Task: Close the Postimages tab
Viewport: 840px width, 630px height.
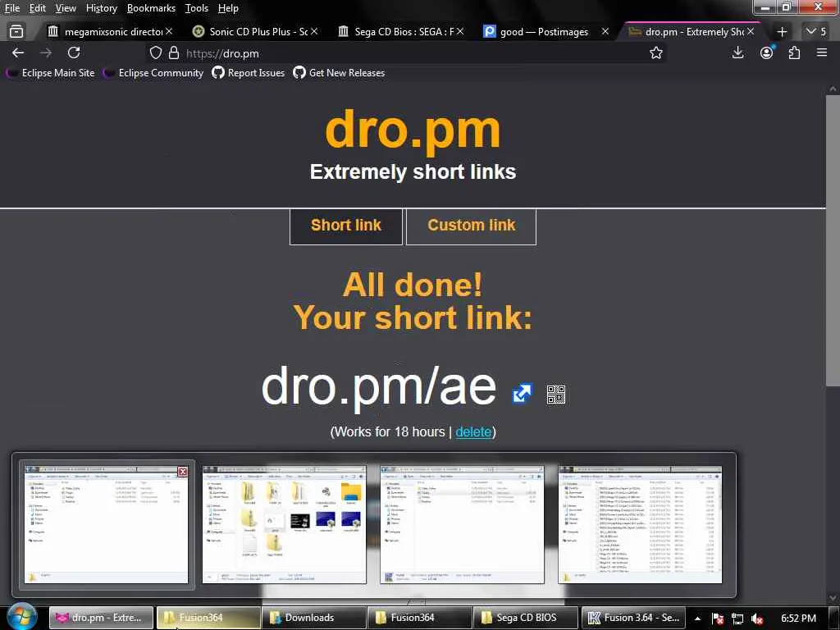Action: click(605, 32)
